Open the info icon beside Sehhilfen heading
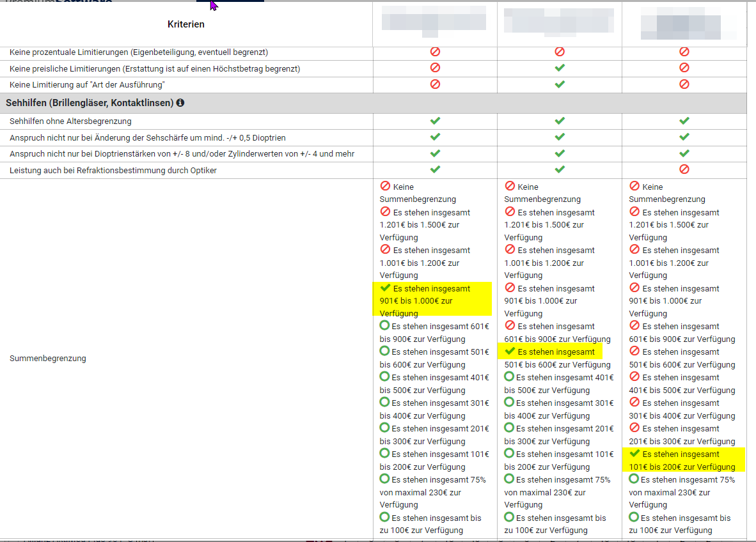The image size is (756, 542). 180,103
